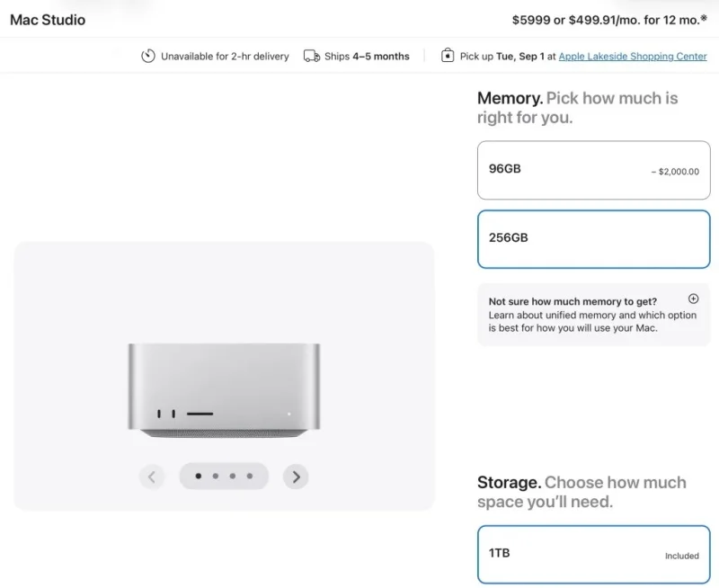This screenshot has width=719, height=588.
Task: Choose the 256GB memory option
Action: click(593, 238)
